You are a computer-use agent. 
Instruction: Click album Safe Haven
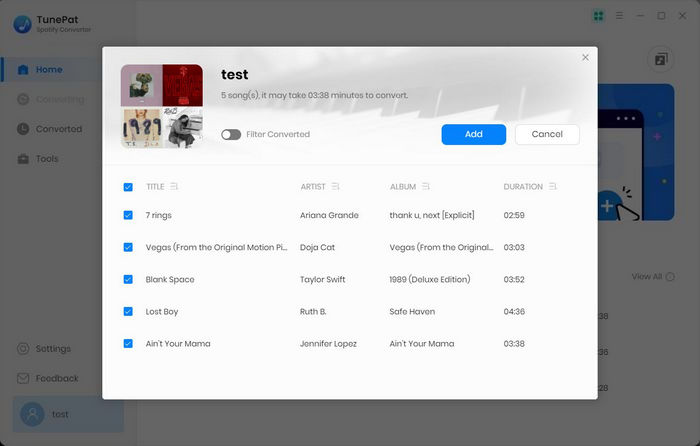click(412, 312)
